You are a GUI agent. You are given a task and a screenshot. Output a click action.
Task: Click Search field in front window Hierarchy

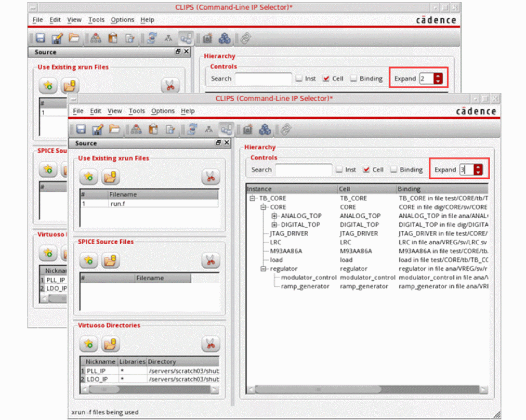pyautogui.click(x=304, y=169)
